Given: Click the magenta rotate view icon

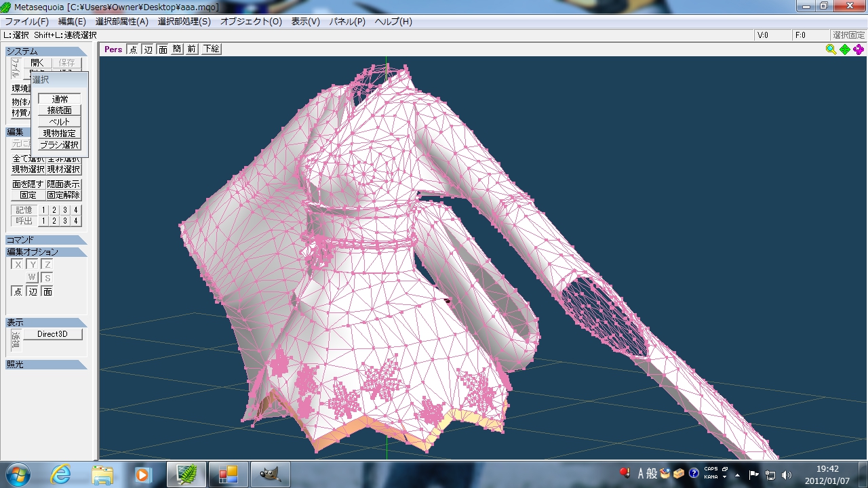Looking at the screenshot, I should [859, 49].
